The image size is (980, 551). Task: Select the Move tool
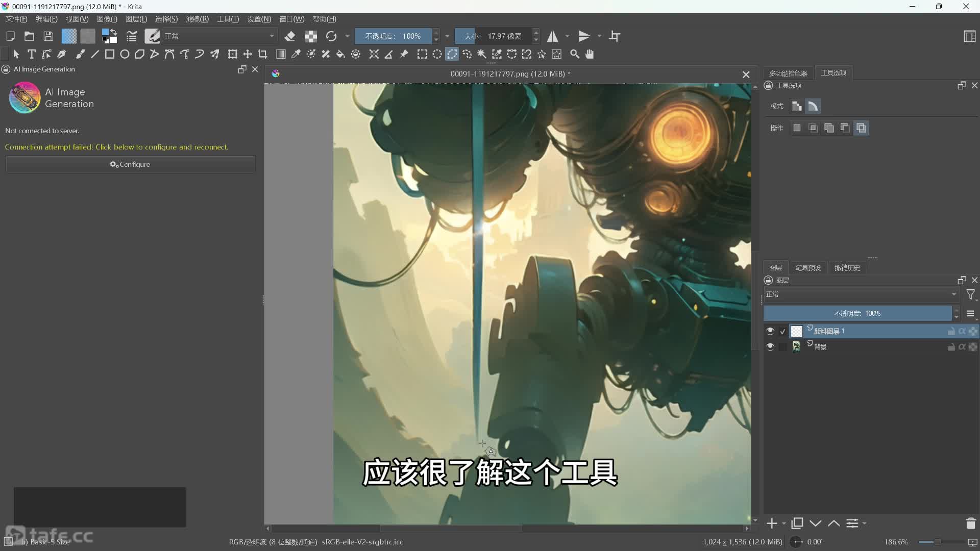tap(248, 54)
